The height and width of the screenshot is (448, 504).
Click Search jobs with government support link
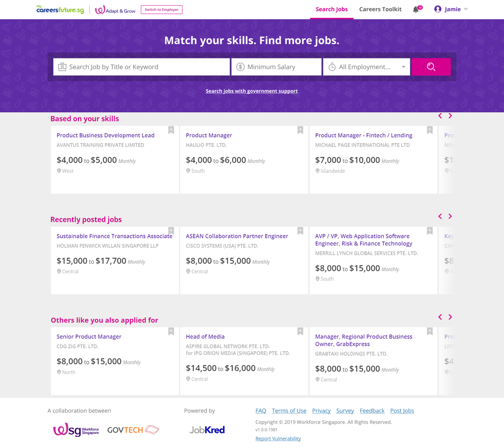252,91
